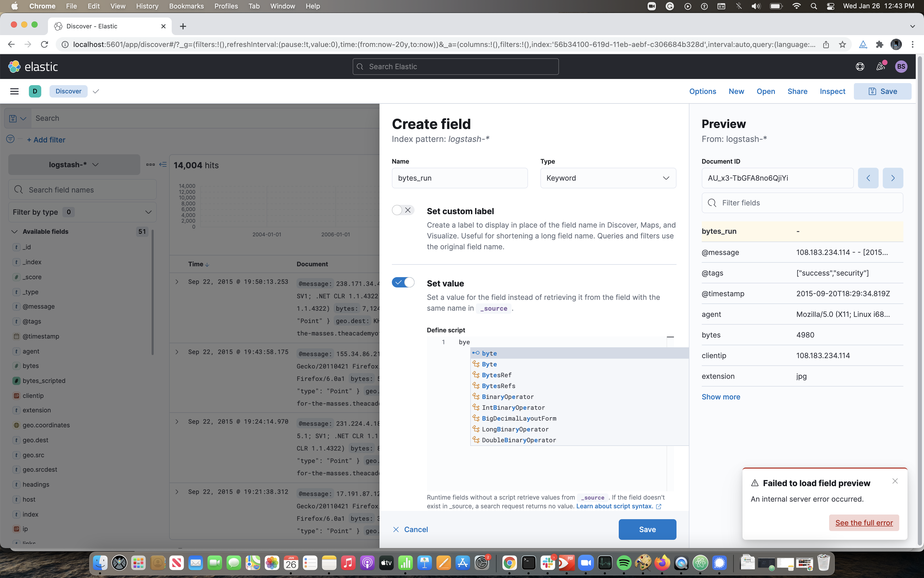Click the Chrome extensions puzzle icon
Image resolution: width=924 pixels, height=578 pixels.
(x=880, y=45)
